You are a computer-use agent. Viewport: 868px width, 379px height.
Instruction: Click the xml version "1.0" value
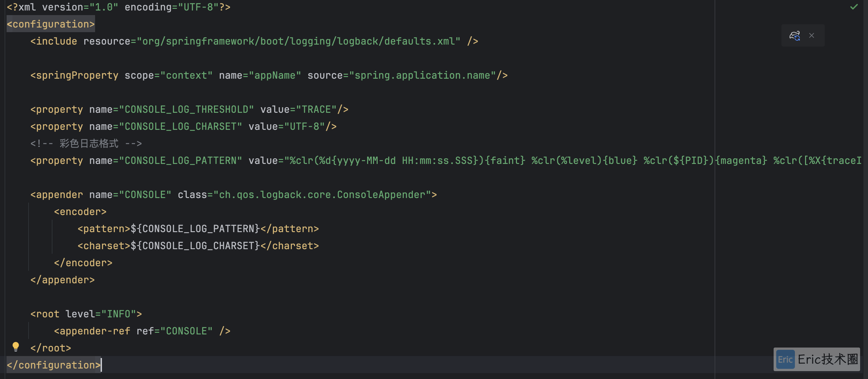[104, 7]
